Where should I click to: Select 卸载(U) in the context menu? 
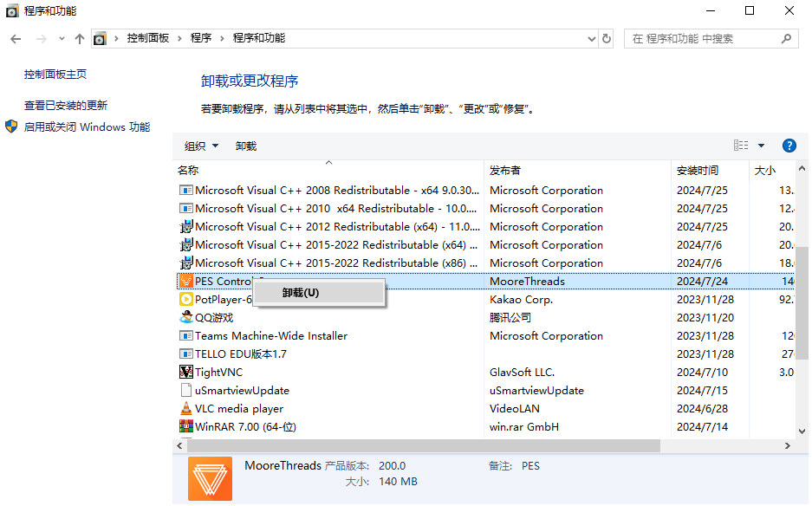319,293
